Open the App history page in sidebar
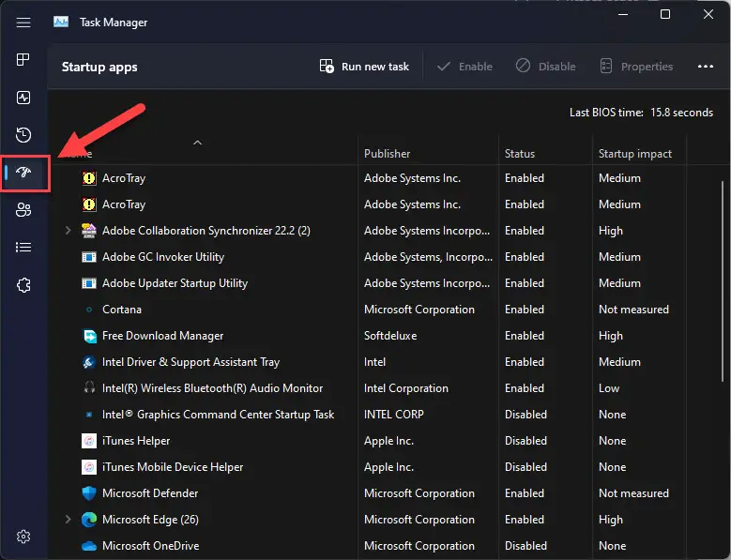Viewport: 731px width, 560px height. click(23, 135)
